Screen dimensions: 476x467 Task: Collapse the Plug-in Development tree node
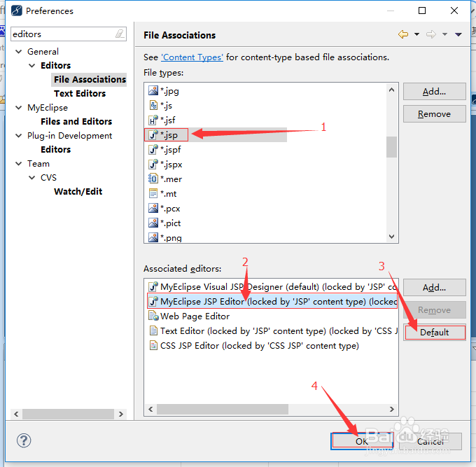pos(18,135)
